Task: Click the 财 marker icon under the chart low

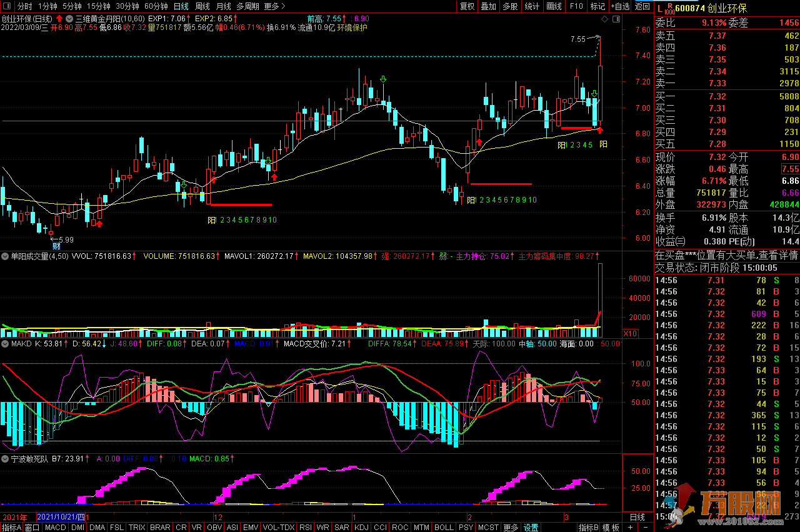Action: [x=56, y=246]
